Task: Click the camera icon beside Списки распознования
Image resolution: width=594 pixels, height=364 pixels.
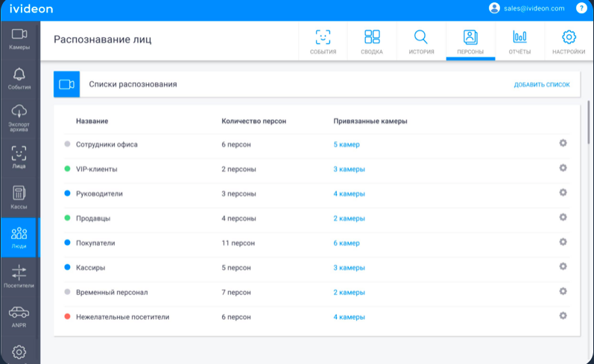Action: coord(66,84)
